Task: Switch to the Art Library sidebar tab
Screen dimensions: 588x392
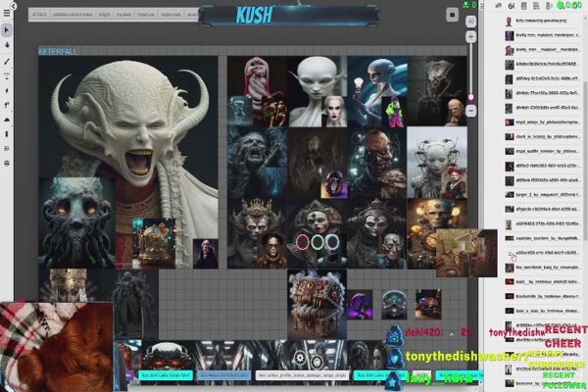Action: [x=512, y=6]
